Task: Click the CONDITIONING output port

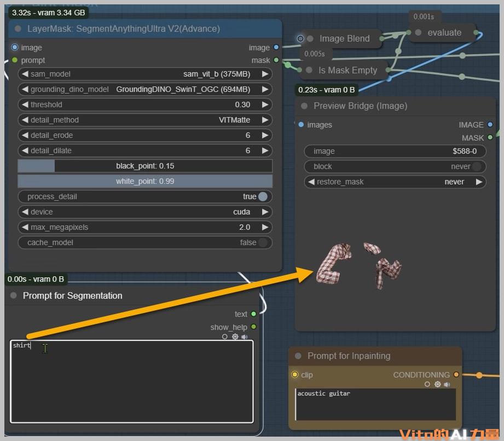Action: pyautogui.click(x=456, y=374)
